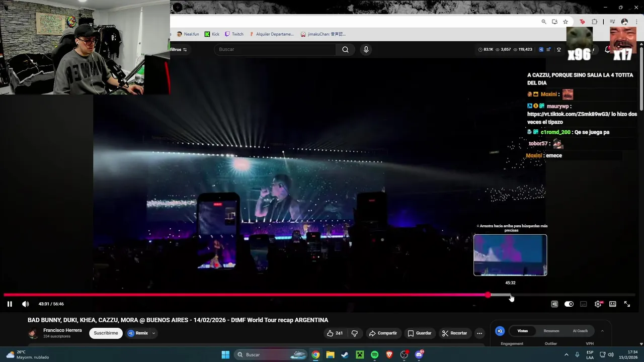Switch to theater mode
Screen dimensions: 644x362
[612, 304]
